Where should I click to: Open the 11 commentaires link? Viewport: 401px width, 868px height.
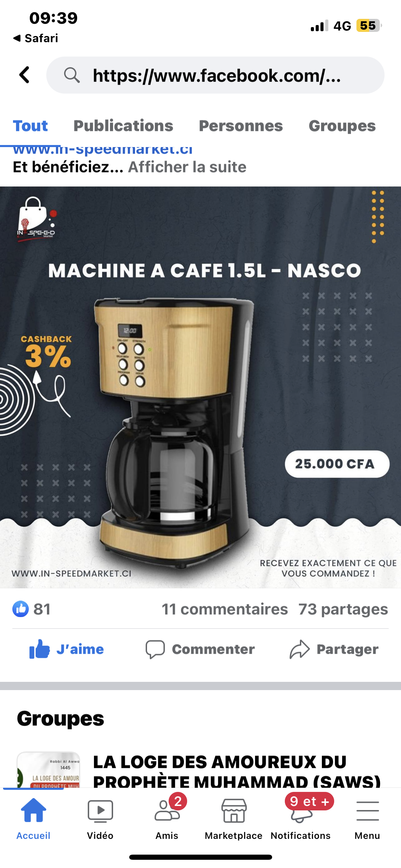point(225,609)
